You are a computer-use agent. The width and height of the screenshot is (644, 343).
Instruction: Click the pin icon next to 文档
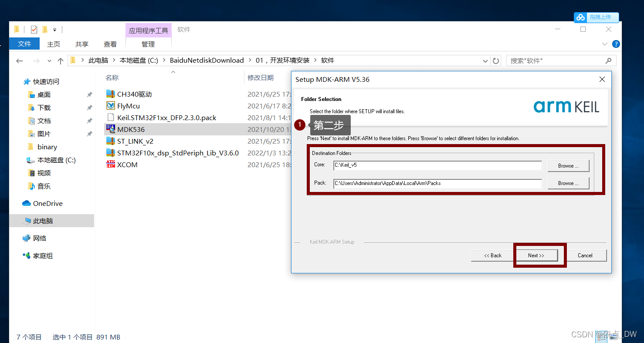coord(89,121)
